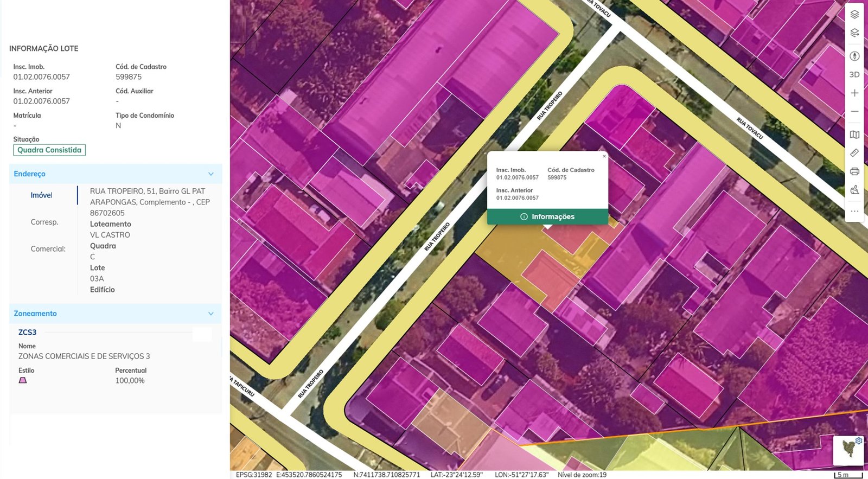Open the three-dots more options menu
This screenshot has height=479, width=868.
point(854,211)
